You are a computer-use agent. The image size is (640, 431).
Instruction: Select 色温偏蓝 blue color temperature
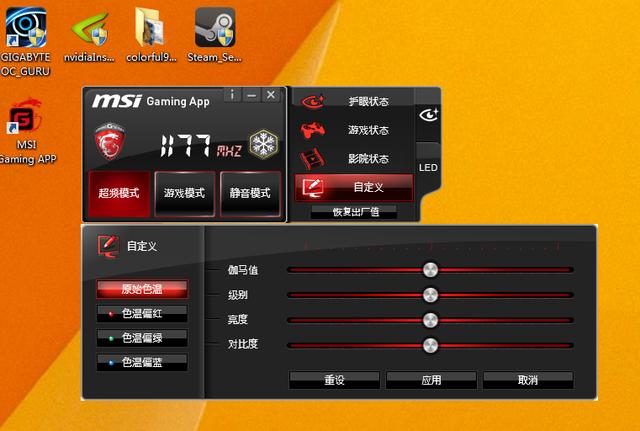point(142,362)
